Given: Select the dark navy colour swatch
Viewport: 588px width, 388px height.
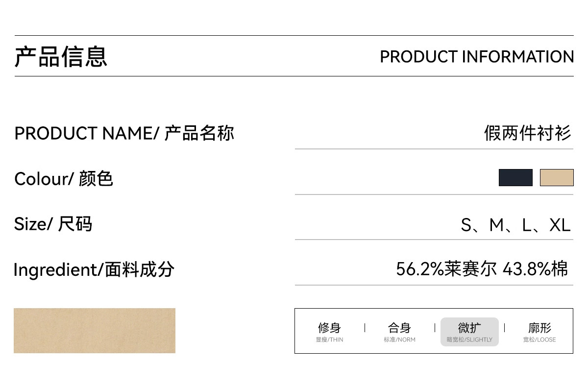Looking at the screenshot, I should 515,177.
